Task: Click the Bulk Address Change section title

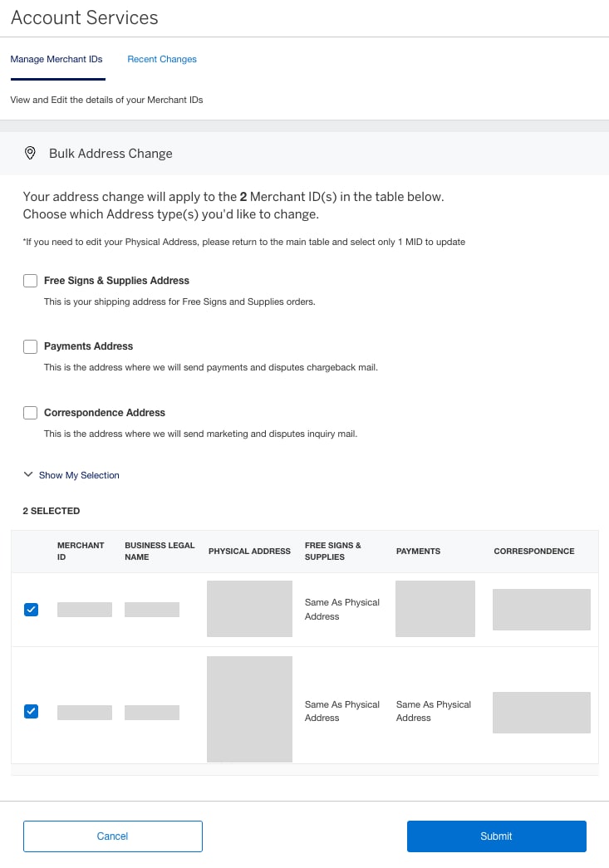Action: click(x=111, y=153)
